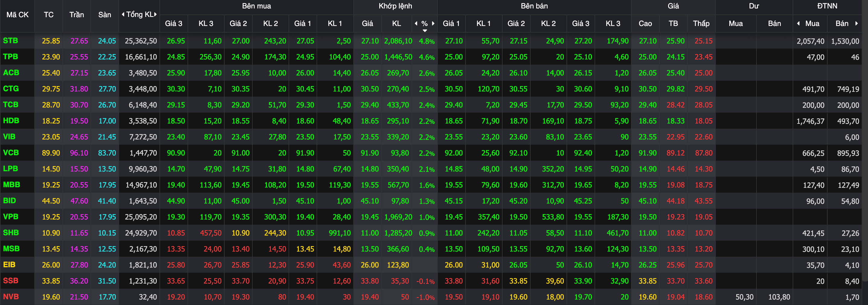Click the Dư group header
This screenshot has width=868, height=305.
[x=754, y=6]
